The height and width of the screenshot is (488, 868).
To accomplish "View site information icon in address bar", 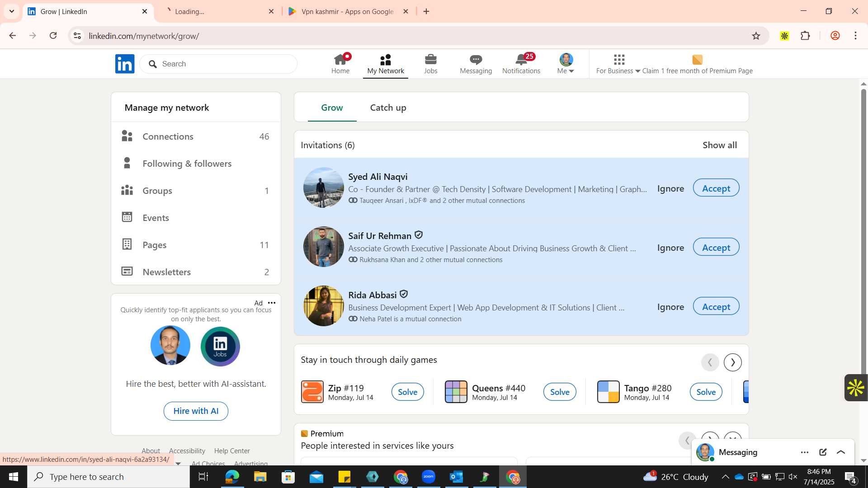I will [77, 36].
